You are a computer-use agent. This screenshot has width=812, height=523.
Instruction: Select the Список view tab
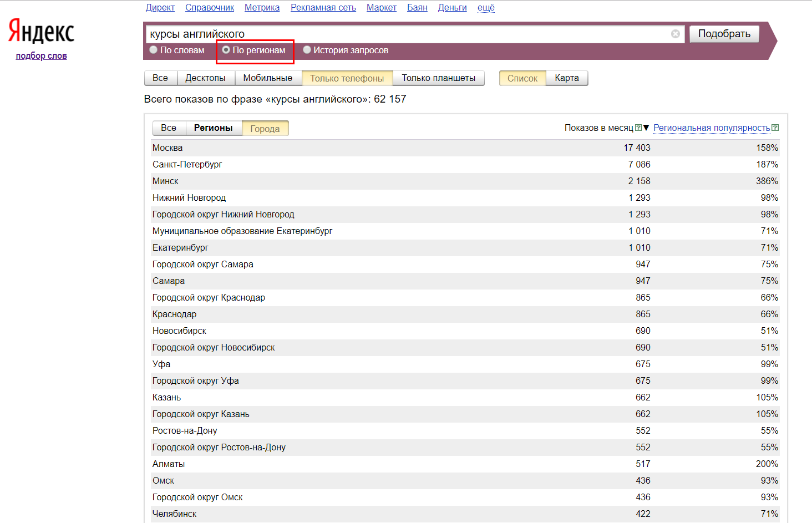point(522,78)
